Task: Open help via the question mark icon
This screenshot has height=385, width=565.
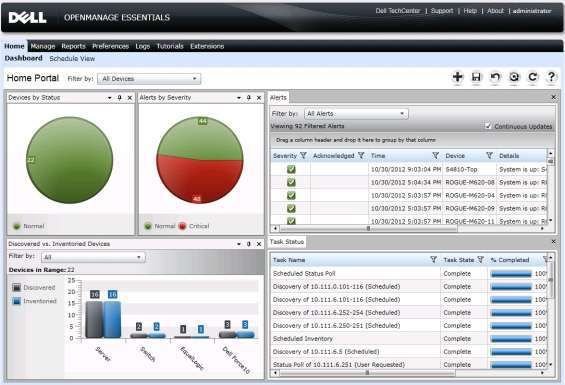Action: [551, 77]
